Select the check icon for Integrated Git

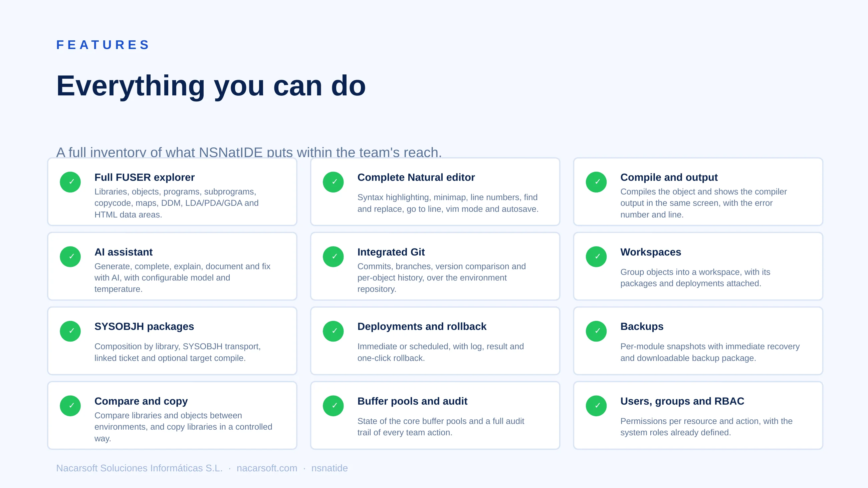click(x=333, y=257)
